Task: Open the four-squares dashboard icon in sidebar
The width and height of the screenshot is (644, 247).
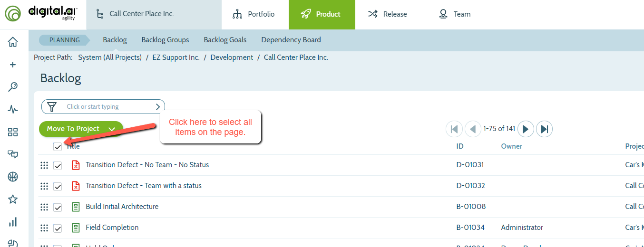Action: (13, 132)
